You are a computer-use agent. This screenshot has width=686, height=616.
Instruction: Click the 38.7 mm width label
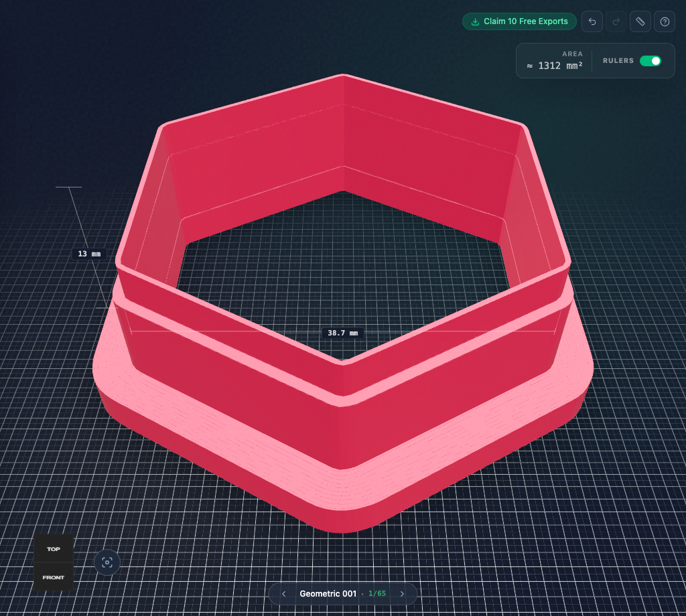342,333
